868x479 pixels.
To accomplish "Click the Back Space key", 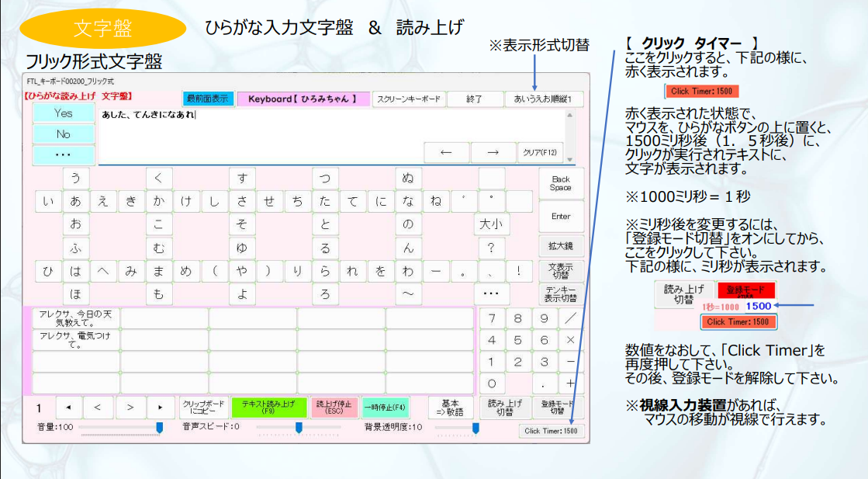I will (561, 183).
